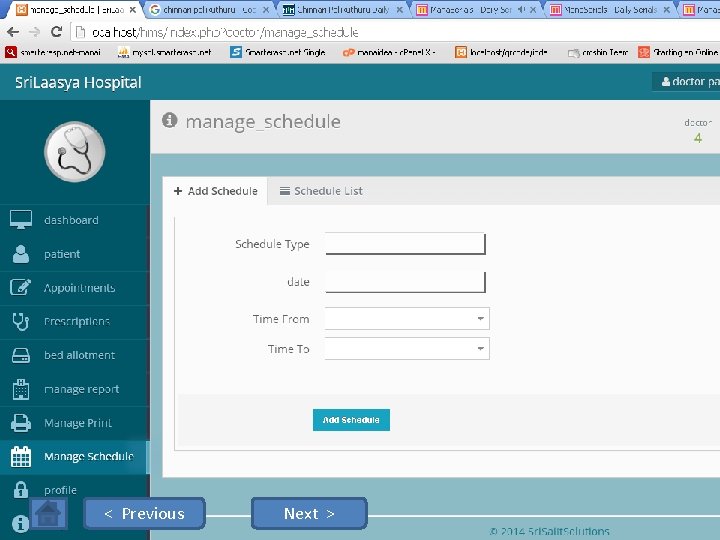Switch to the Add Schedule tab
The height and width of the screenshot is (540, 720).
click(x=215, y=191)
